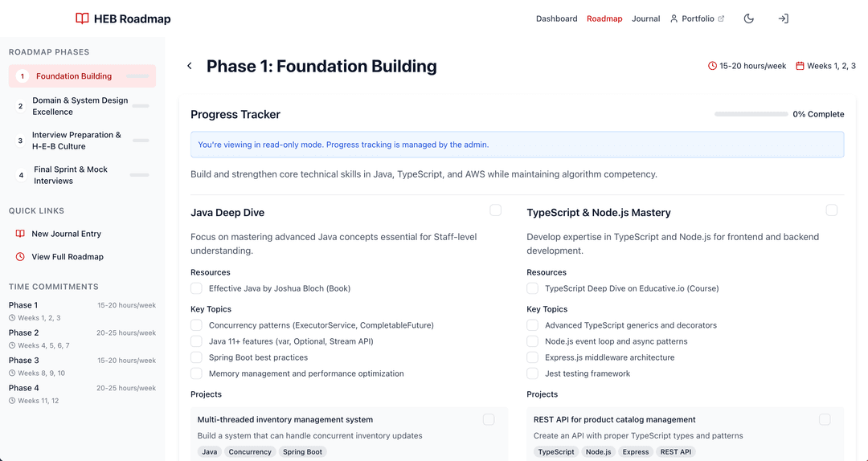Open the Portfolio link in navigation
Viewport: 868px width, 461px height.
[697, 18]
